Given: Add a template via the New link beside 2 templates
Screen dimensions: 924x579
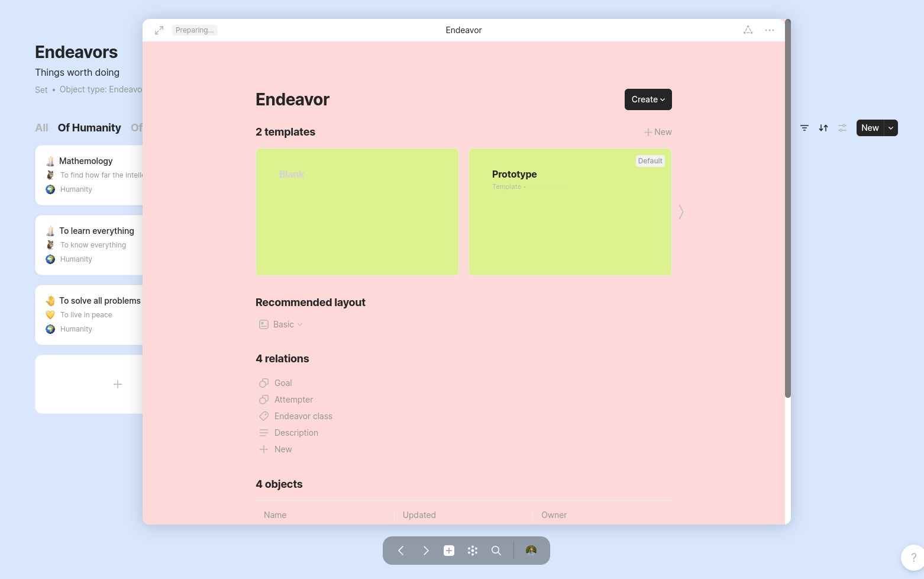Looking at the screenshot, I should (x=658, y=131).
